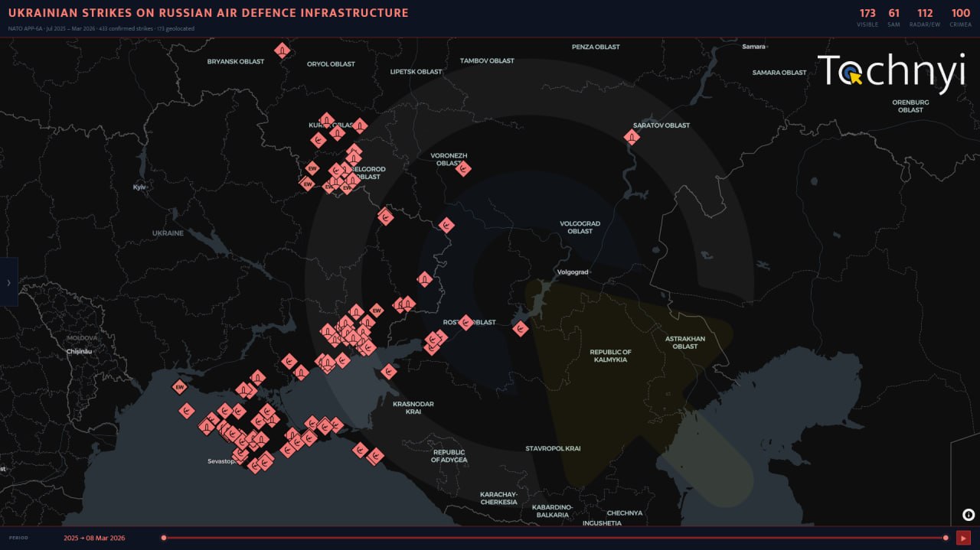980x550 pixels.
Task: Click the radar marker east of Rostov Oblast label
Action: coord(521,329)
